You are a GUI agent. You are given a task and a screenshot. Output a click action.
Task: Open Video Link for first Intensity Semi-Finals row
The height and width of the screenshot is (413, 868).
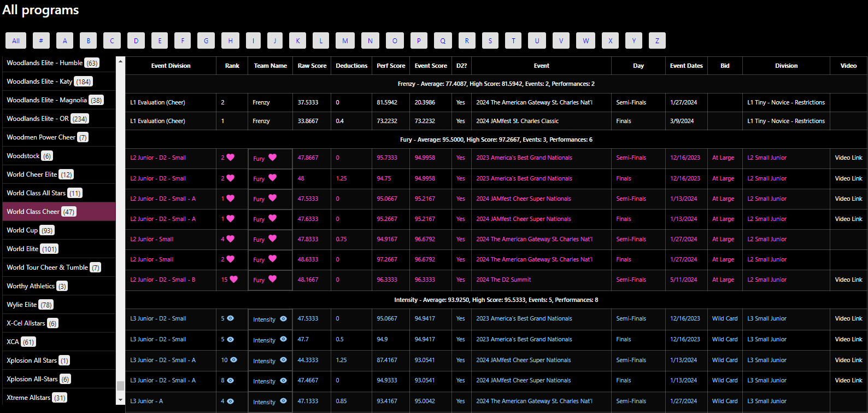pyautogui.click(x=848, y=318)
